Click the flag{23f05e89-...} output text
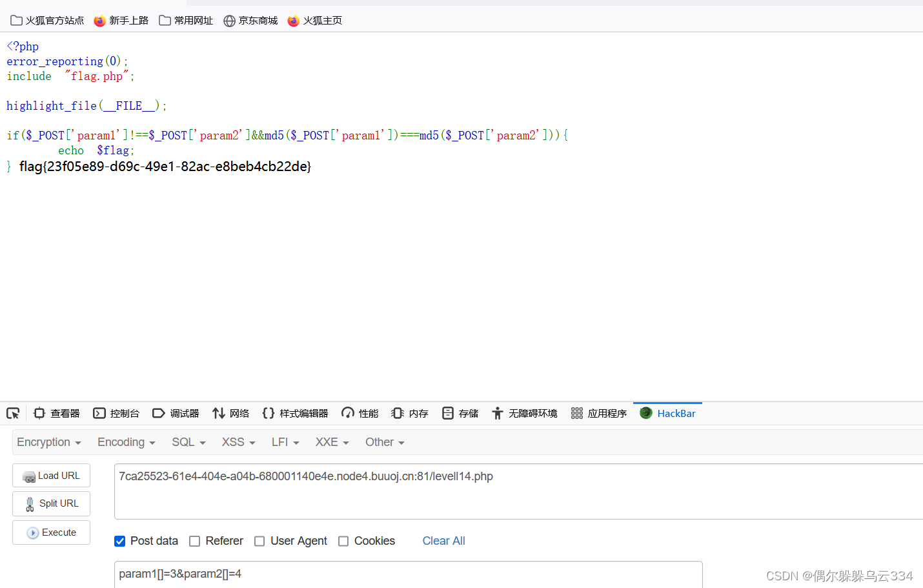Image resolution: width=923 pixels, height=588 pixels. [x=165, y=167]
